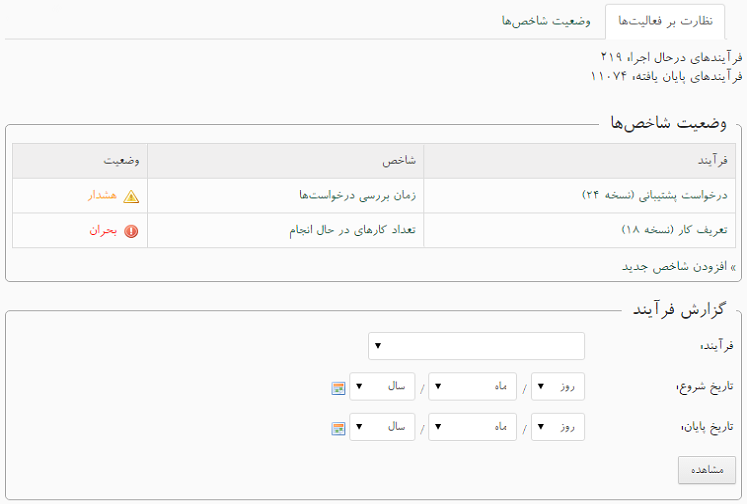Switch to the وضعیت شاخص‌ها tab
747x504 pixels.
(x=546, y=21)
